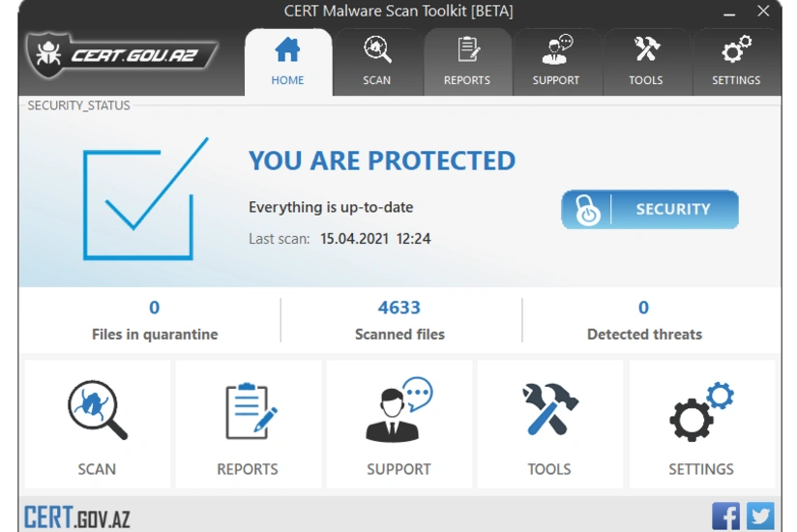Open the REPORTS clipboard tile
This screenshot has height=532, width=797.
[x=248, y=425]
